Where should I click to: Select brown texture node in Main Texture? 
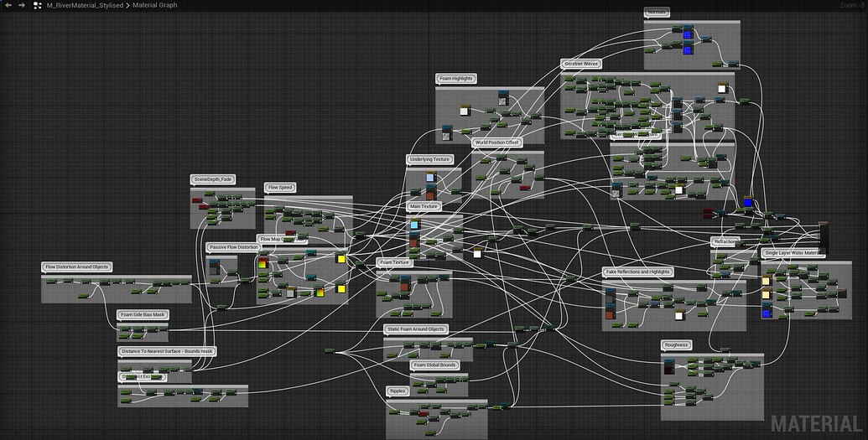tap(413, 241)
